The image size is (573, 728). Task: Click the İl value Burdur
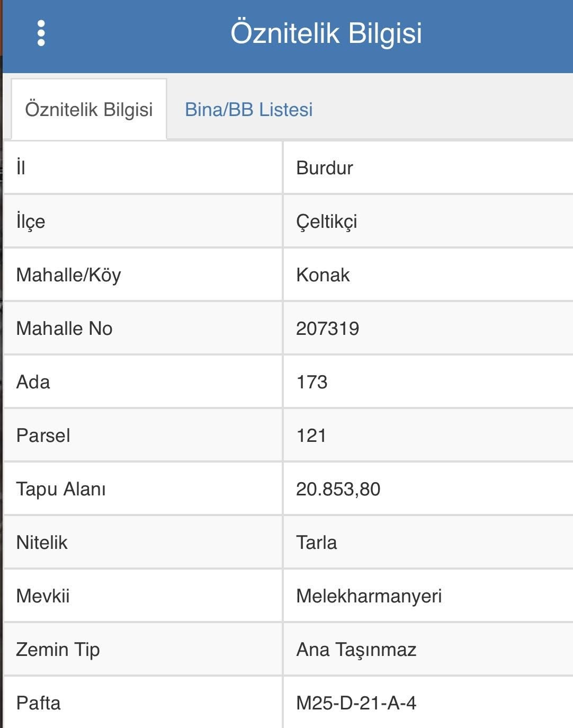pyautogui.click(x=325, y=168)
